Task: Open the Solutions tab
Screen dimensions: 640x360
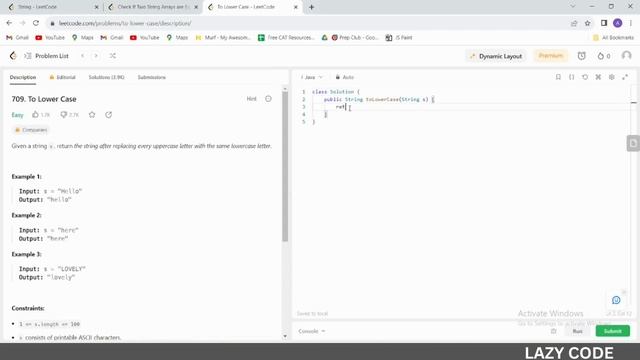Action: [x=106, y=77]
